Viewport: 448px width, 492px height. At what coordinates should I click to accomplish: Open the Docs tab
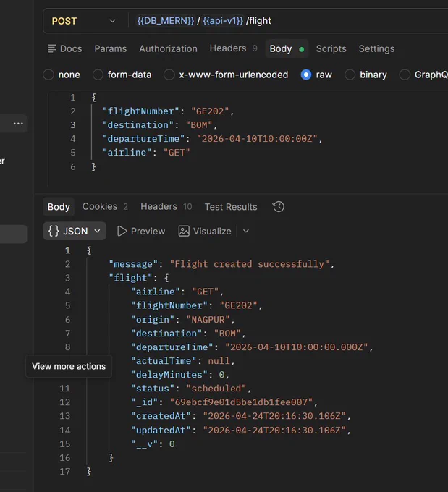65,48
